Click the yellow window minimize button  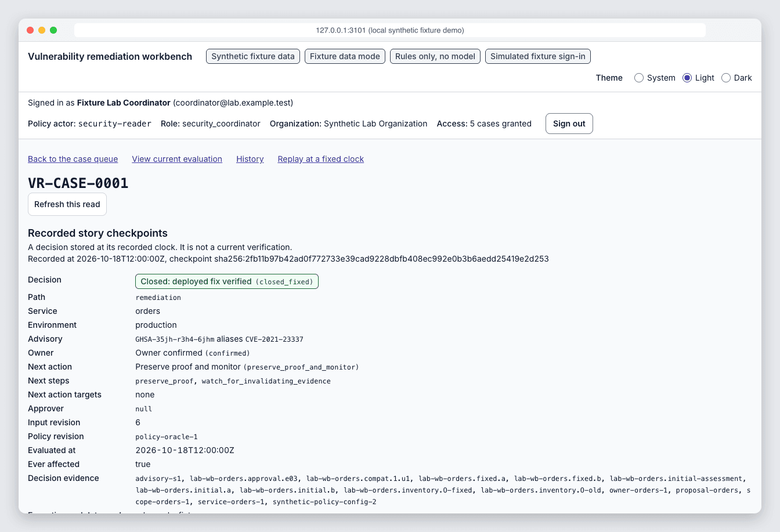click(x=42, y=30)
